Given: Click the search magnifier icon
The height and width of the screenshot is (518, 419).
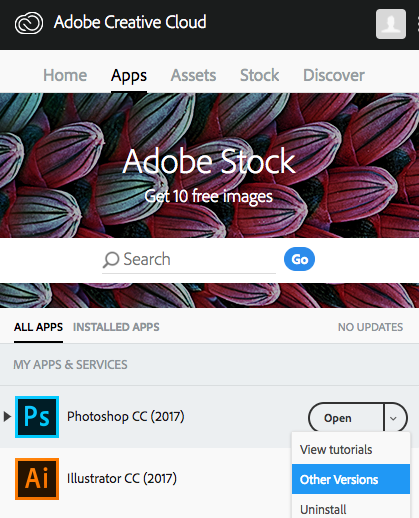Looking at the screenshot, I should 111,260.
